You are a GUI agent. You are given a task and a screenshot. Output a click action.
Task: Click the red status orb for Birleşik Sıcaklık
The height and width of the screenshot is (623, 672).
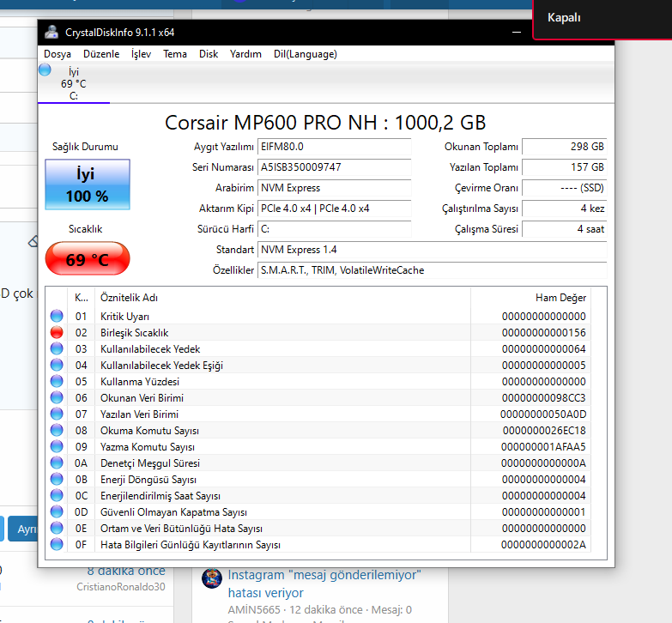pos(57,332)
